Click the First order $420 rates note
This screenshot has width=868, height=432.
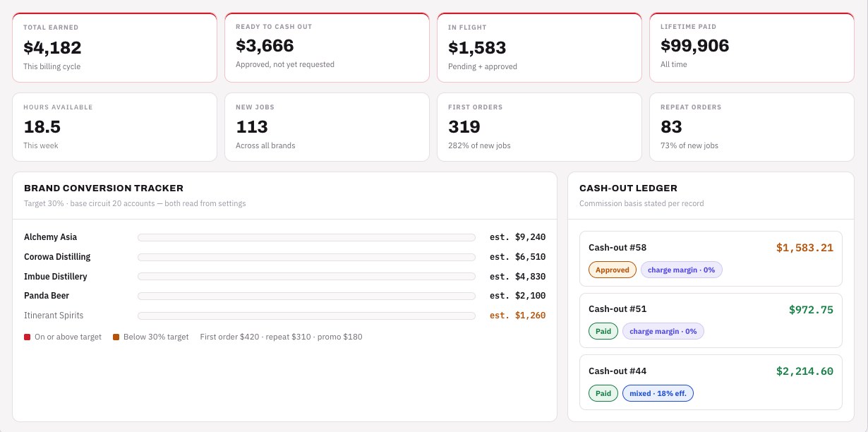click(281, 337)
